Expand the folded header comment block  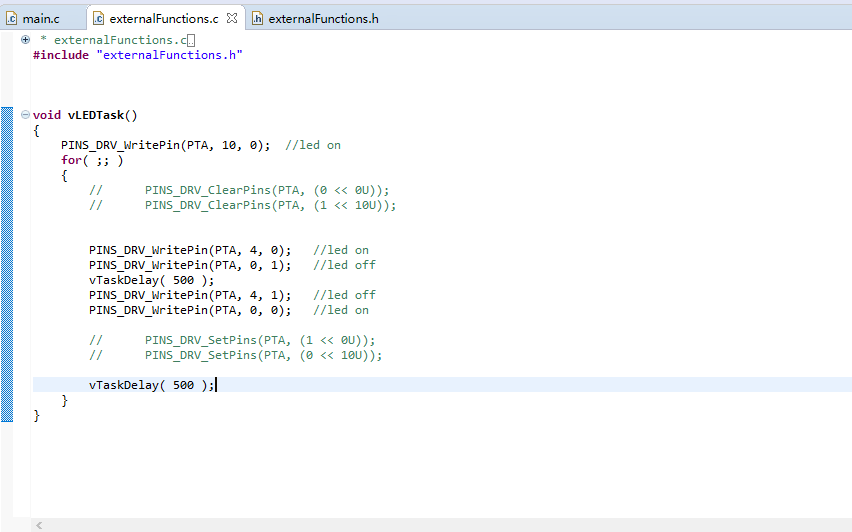(x=25, y=40)
